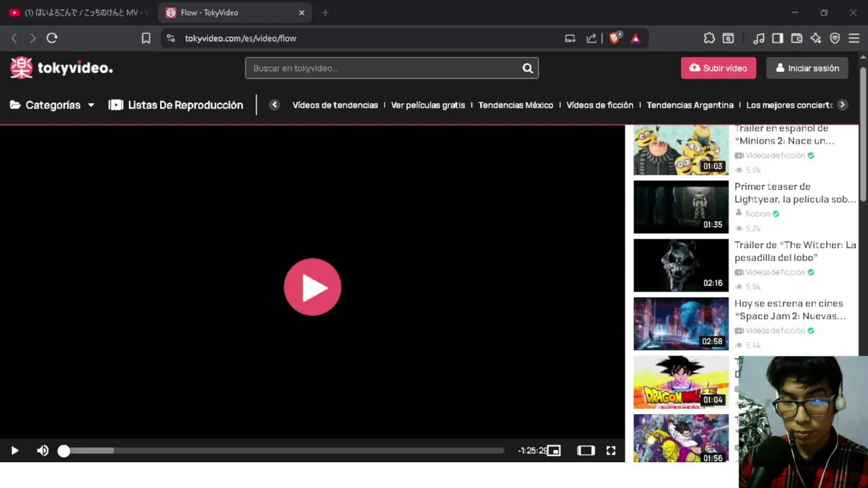Click the Iniciar sesión button
Image resolution: width=868 pixels, height=488 pixels.
807,68
